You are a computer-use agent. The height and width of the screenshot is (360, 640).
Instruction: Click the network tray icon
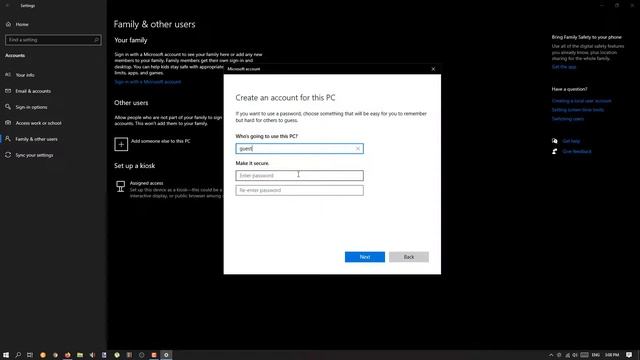[x=567, y=355]
